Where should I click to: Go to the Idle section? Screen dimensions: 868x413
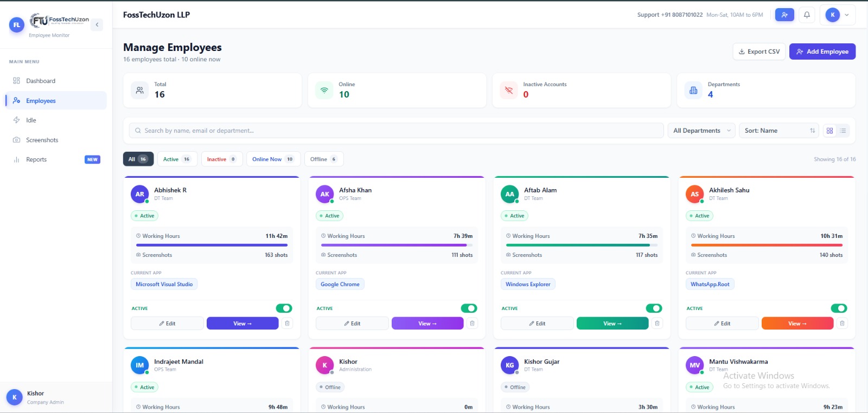(56, 120)
